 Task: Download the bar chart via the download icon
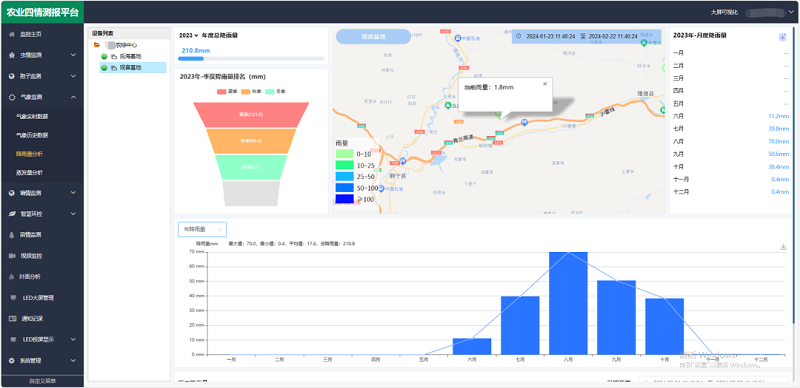tap(783, 247)
